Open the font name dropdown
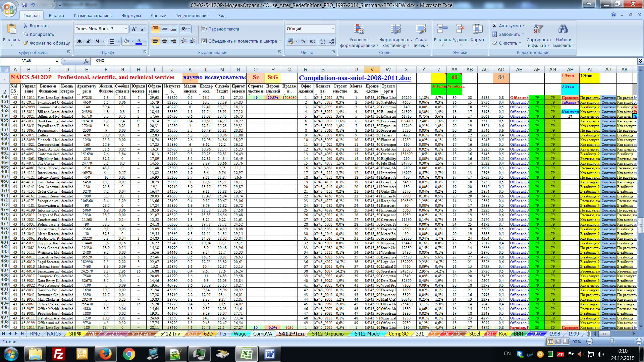 [107, 29]
